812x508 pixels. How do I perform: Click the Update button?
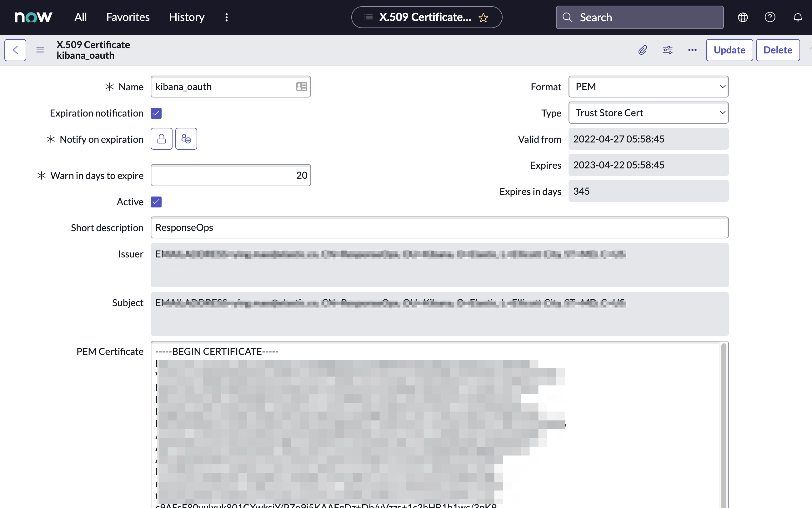pos(729,50)
